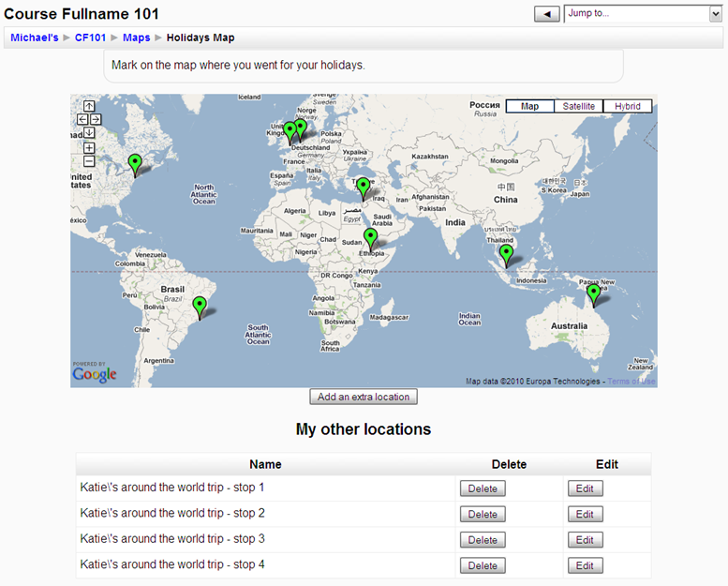728x586 pixels.
Task: Zoom in with the map plus button
Action: point(89,148)
